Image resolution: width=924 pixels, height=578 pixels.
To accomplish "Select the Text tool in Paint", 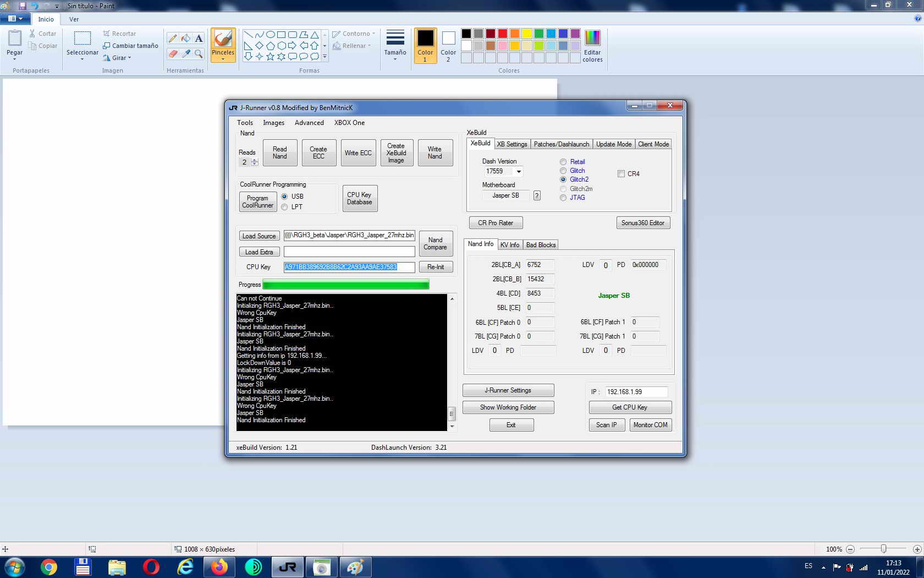I will click(x=199, y=39).
